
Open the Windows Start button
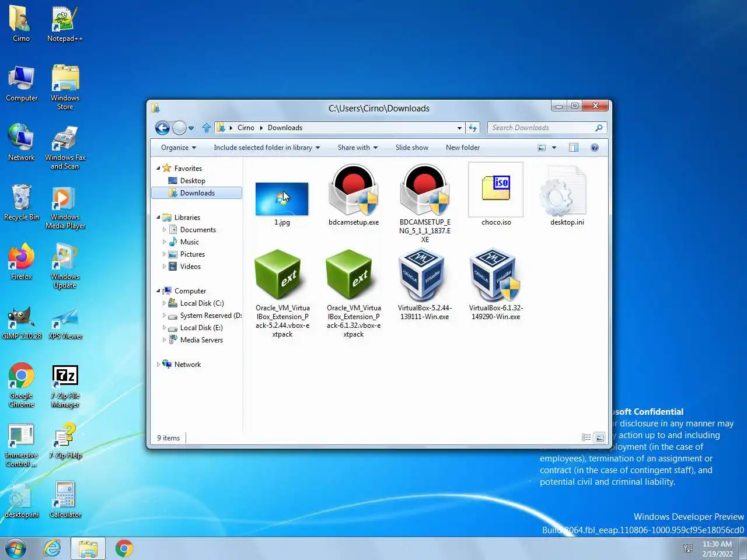(16, 548)
